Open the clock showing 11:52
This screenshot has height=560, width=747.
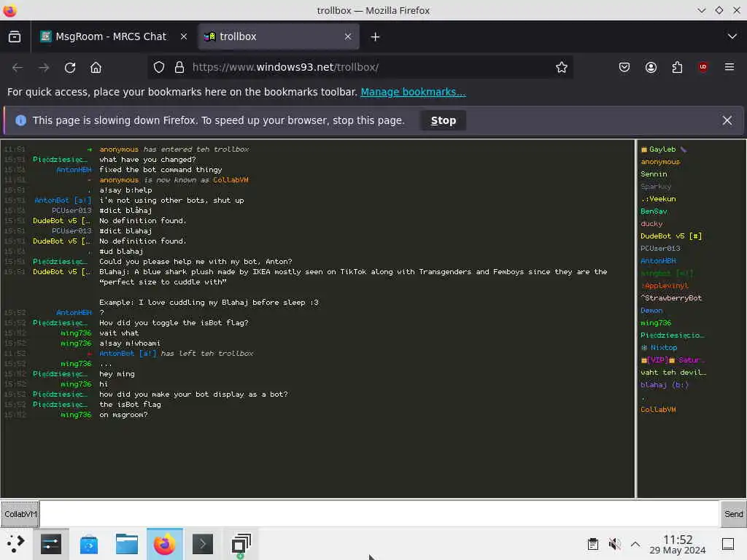point(678,544)
